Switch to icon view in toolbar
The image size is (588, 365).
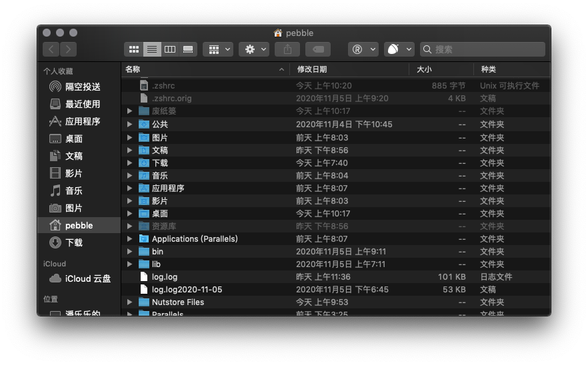[133, 49]
